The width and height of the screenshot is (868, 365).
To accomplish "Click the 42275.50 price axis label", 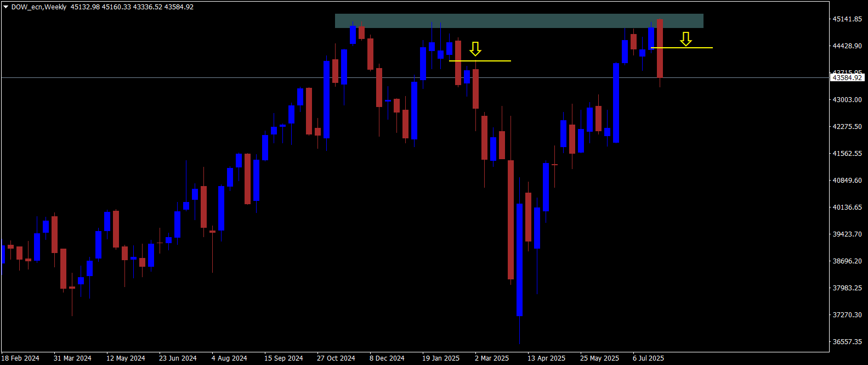I will pos(847,127).
